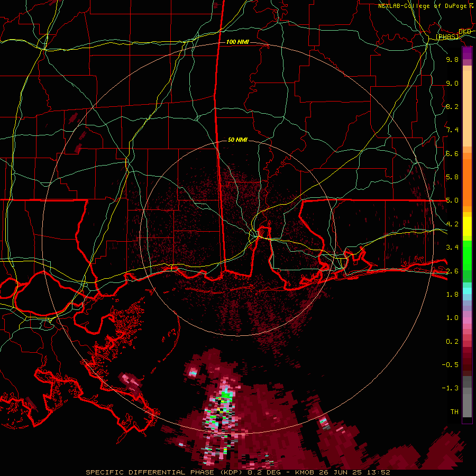Viewport: 476px width, 476px height.
Task: Pick the light peach segment of color bar
Action: 467,108
